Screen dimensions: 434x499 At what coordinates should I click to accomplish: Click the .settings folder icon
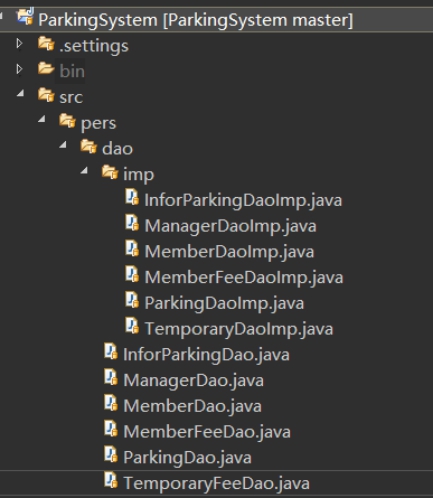[46, 43]
